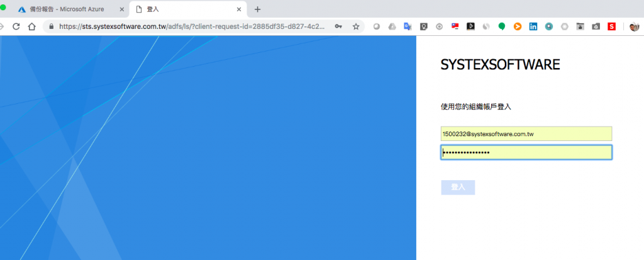Click the grey swirl extension icon
Screen dimensions: 644x260
[x=486, y=26]
